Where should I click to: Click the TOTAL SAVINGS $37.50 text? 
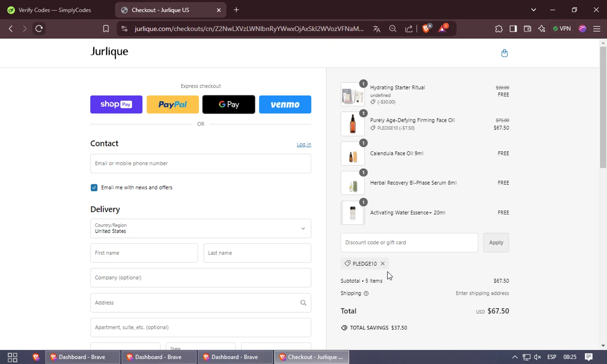(378, 328)
